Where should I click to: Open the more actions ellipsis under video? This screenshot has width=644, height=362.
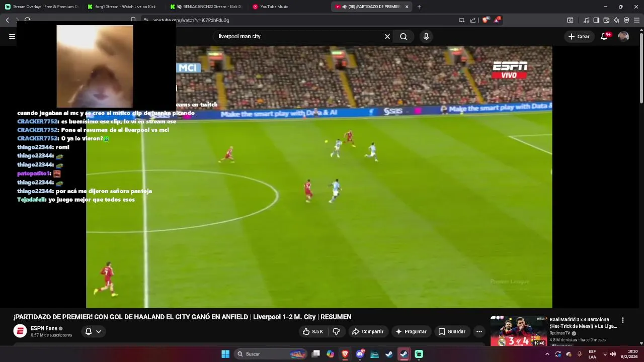(479, 331)
